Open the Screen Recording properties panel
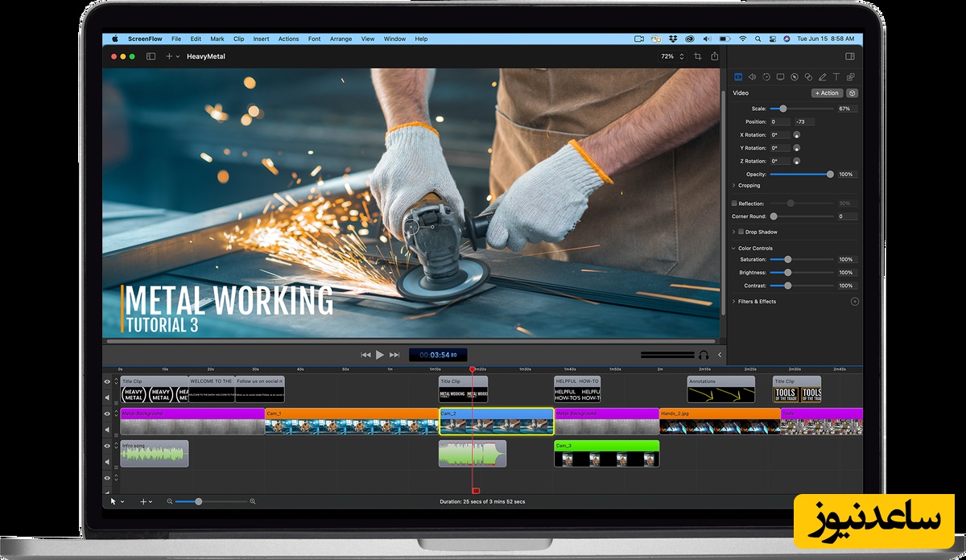 point(780,76)
